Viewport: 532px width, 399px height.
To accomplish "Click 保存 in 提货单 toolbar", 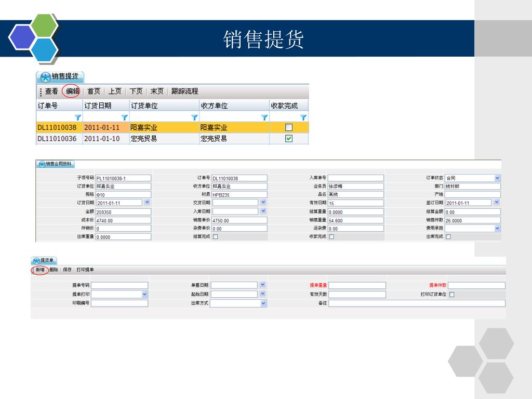I will click(x=67, y=270).
